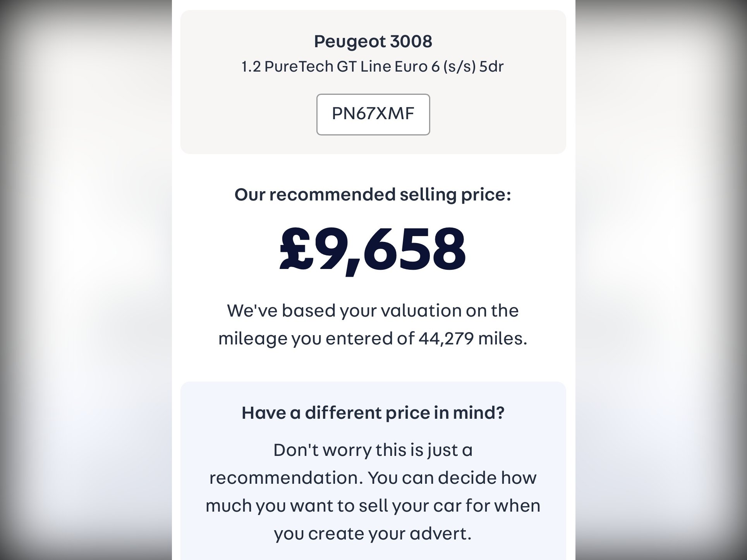Select the Peugeot 3008 heading

(x=373, y=41)
